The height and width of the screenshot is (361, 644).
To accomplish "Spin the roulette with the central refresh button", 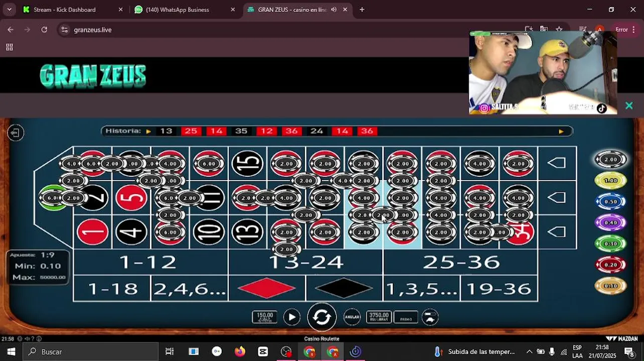I will click(x=321, y=317).
